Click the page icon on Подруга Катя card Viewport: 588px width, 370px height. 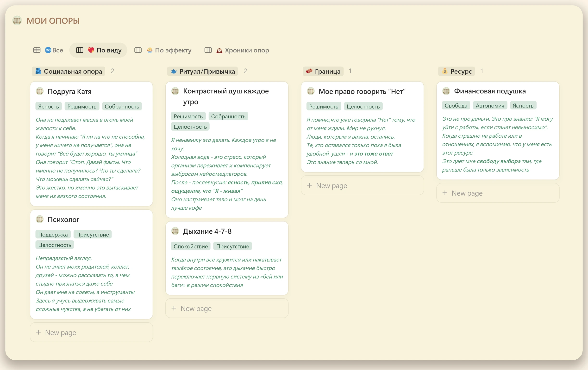pyautogui.click(x=40, y=91)
